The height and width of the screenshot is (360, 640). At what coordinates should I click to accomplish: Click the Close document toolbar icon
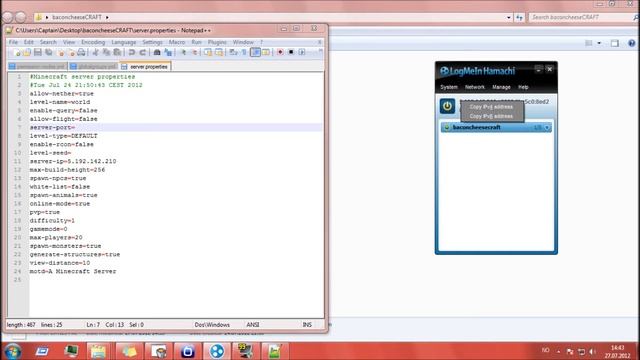(61, 52)
